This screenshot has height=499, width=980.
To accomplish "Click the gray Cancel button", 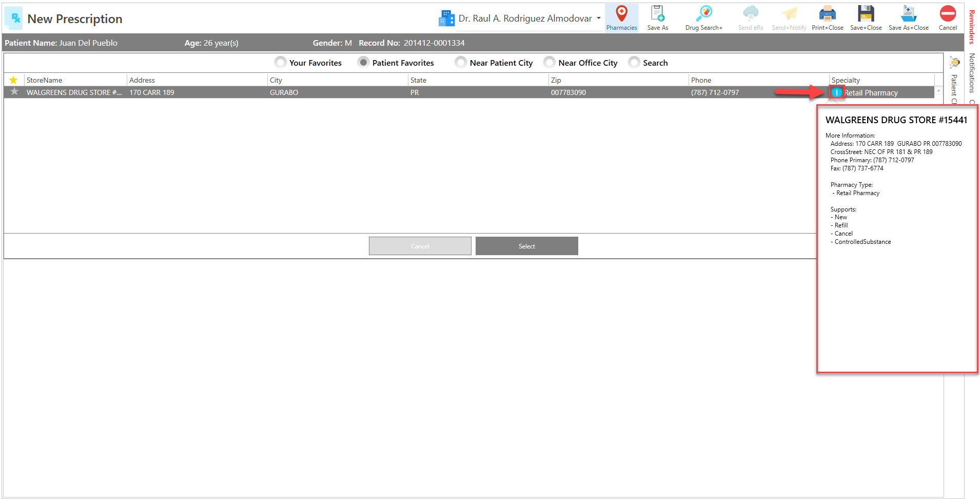I will tap(420, 246).
